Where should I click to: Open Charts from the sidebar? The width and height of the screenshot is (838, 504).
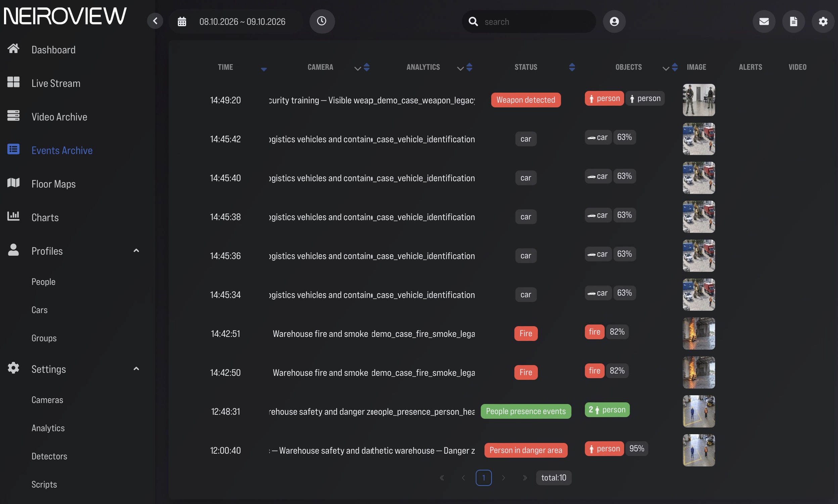coord(45,218)
